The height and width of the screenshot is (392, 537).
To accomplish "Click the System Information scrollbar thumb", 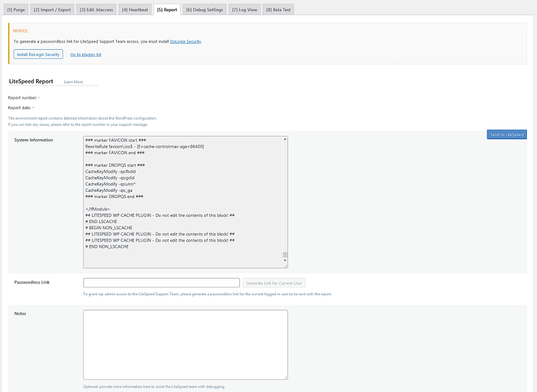I will point(285,254).
